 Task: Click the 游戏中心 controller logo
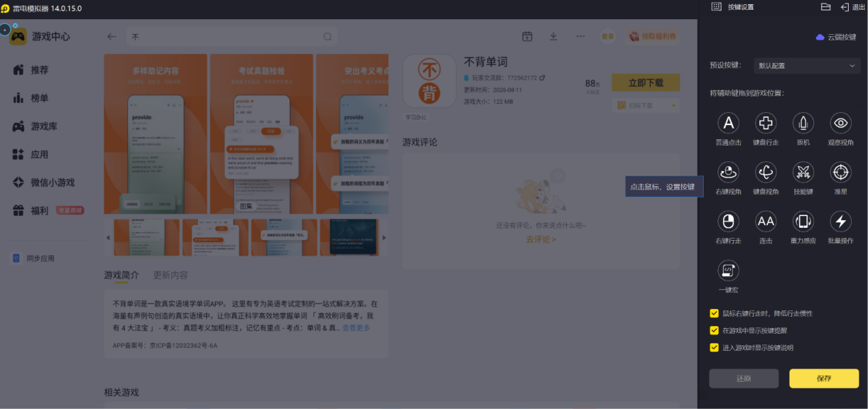coord(18,36)
